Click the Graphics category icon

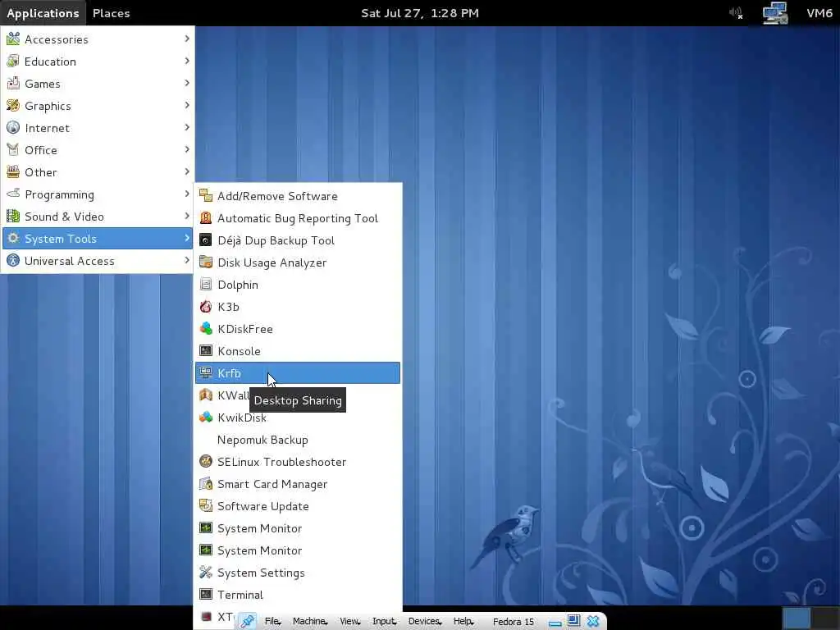13,106
